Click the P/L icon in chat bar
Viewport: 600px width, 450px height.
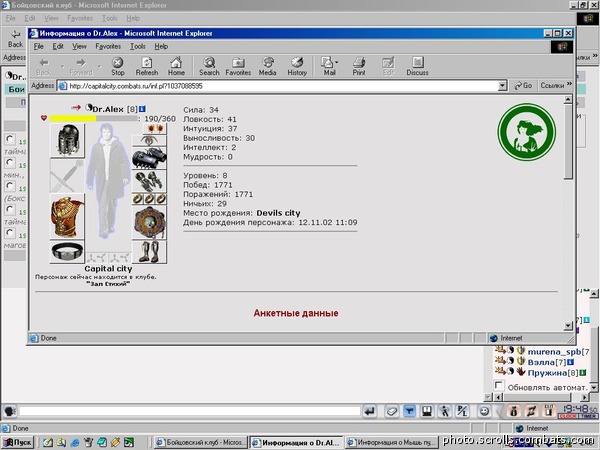point(462,411)
